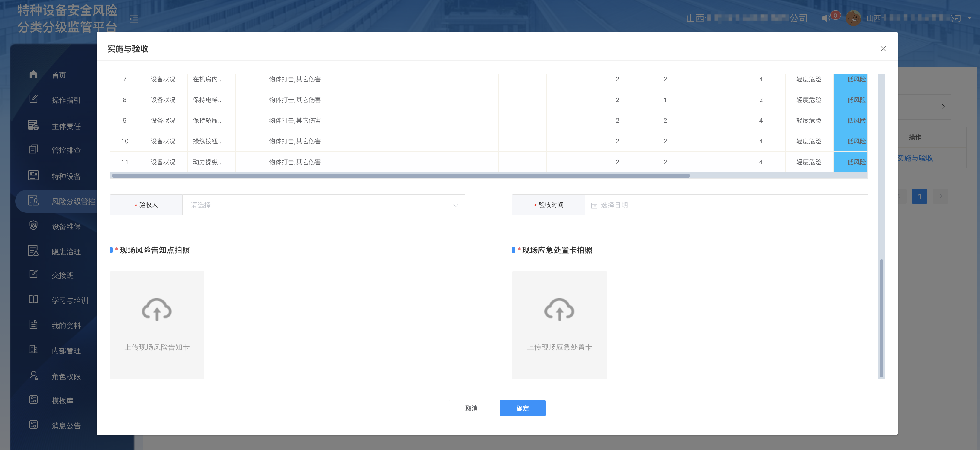
Task: Click the sidebar collapse hamburger icon
Action: (x=134, y=19)
